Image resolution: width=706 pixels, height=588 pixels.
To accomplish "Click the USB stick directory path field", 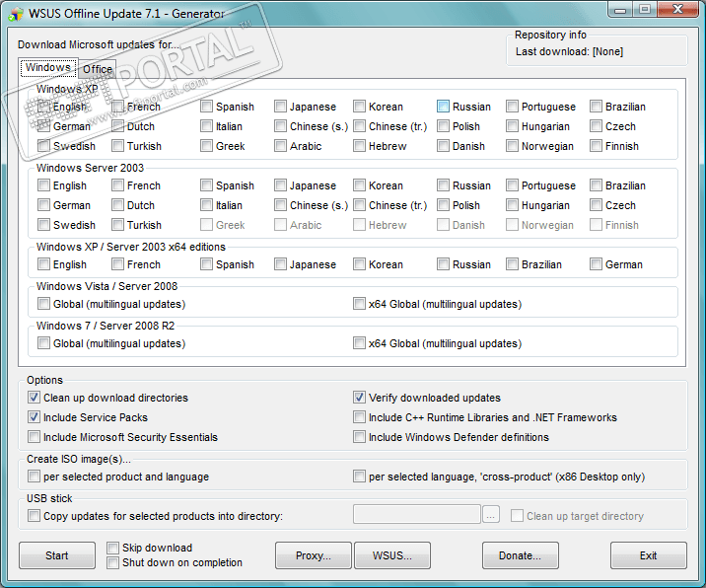I will [417, 515].
